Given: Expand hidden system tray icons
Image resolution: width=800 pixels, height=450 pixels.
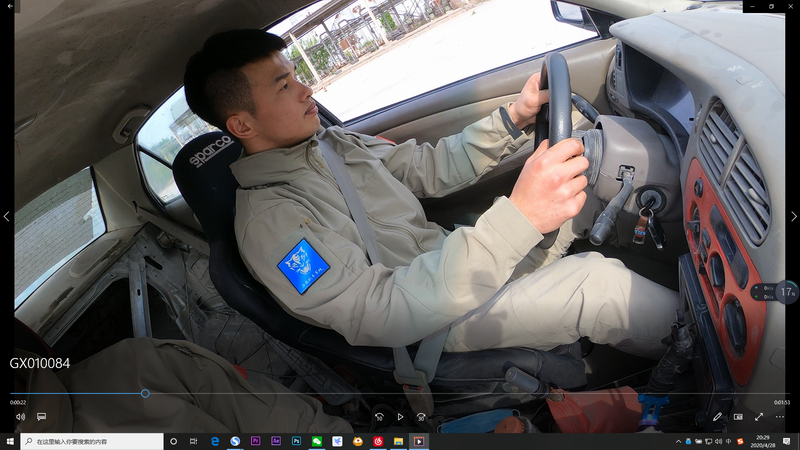Looking at the screenshot, I should 678,441.
